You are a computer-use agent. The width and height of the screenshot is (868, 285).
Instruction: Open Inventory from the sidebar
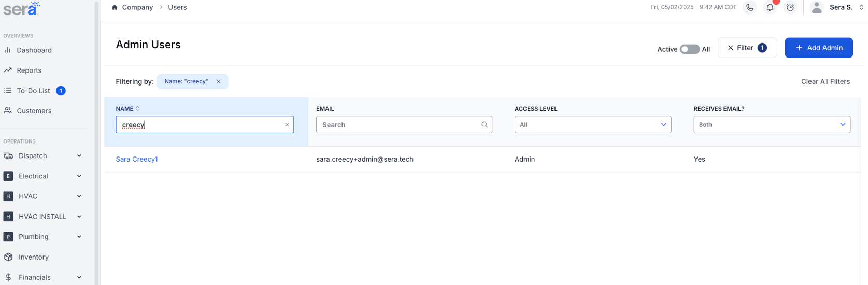tap(33, 257)
